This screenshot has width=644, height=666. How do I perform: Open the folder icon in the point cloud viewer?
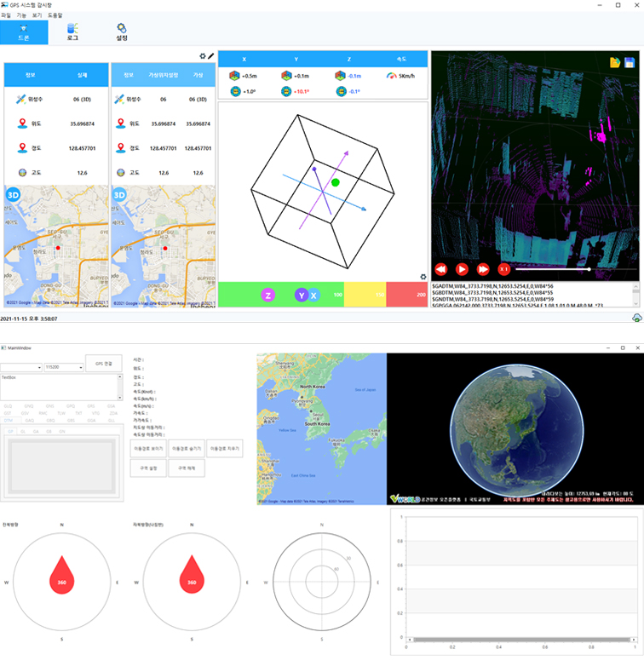click(615, 62)
